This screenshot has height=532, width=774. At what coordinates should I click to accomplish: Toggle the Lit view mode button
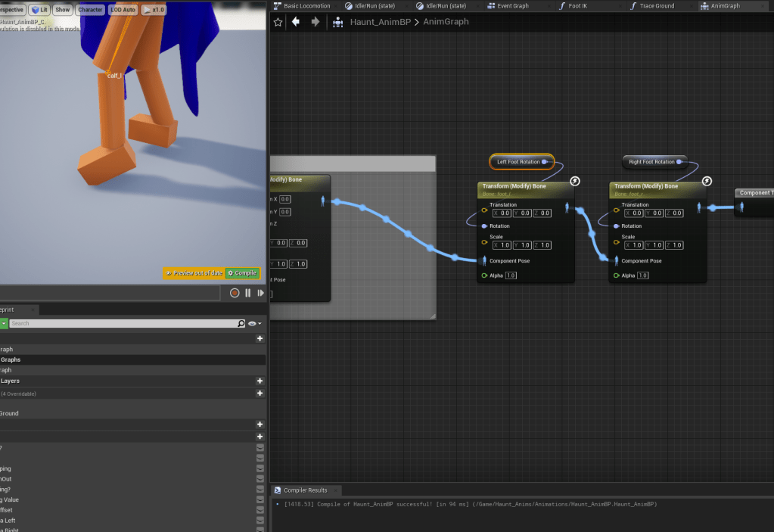(40, 10)
